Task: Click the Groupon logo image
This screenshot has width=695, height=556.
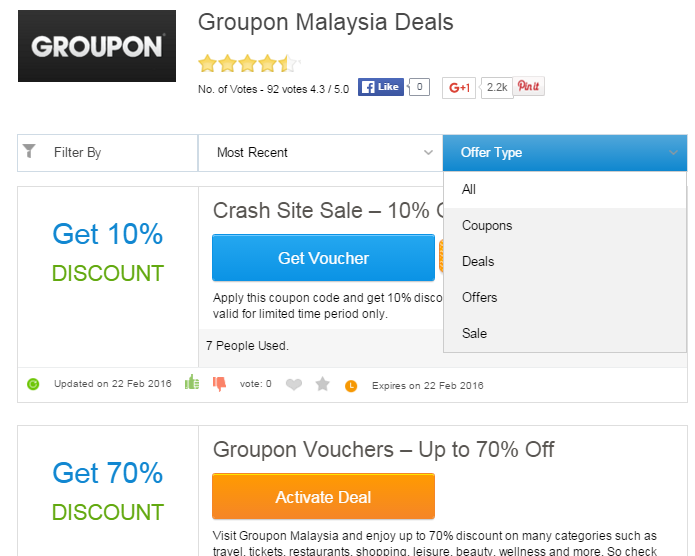Action: click(x=97, y=46)
